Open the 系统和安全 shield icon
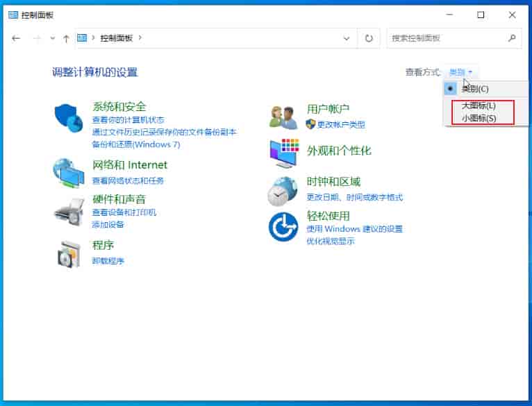This screenshot has height=406, width=532. coord(69,118)
